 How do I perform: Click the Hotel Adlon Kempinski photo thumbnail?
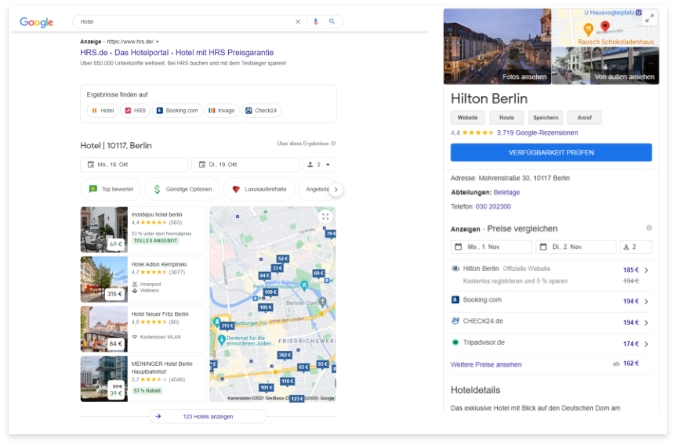point(104,279)
